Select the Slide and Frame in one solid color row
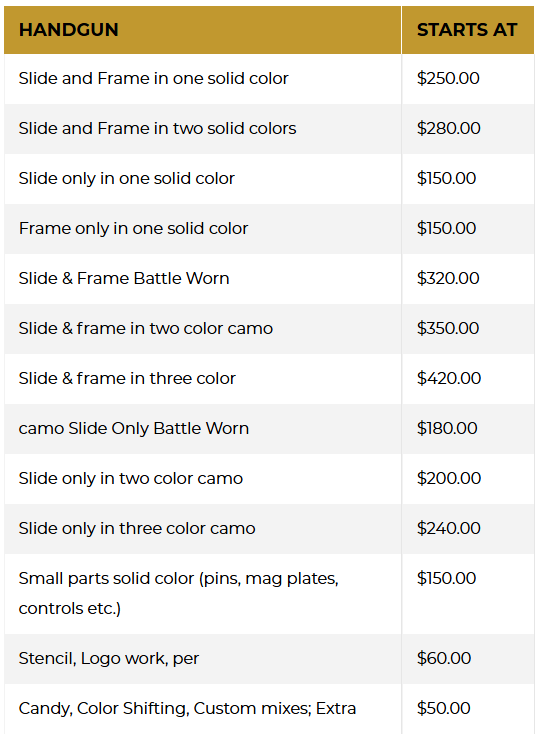Image resolution: width=539 pixels, height=753 pixels. [269, 79]
